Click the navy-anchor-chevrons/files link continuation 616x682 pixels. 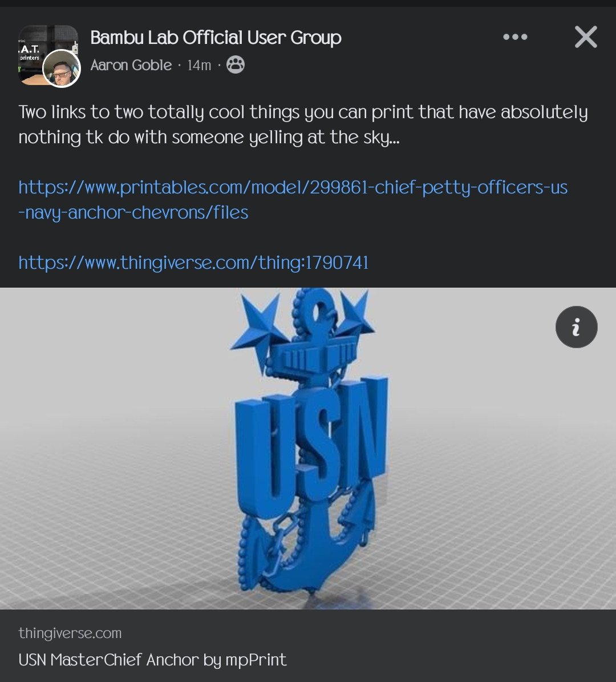pyautogui.click(x=133, y=213)
